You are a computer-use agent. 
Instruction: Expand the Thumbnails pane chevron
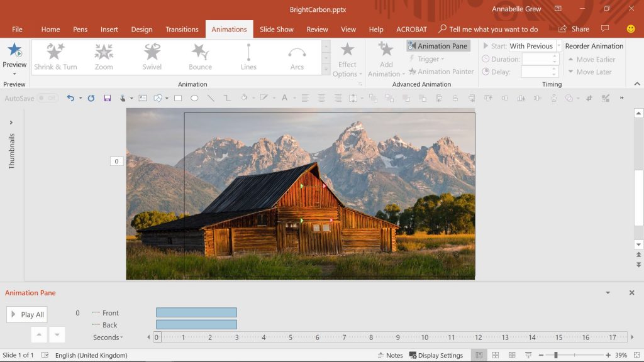11,123
